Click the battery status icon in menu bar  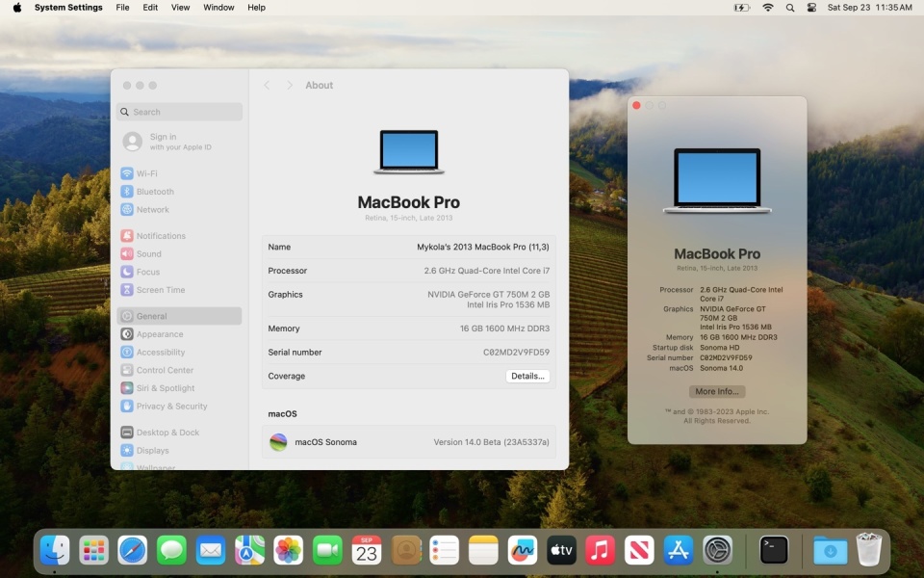pyautogui.click(x=741, y=8)
